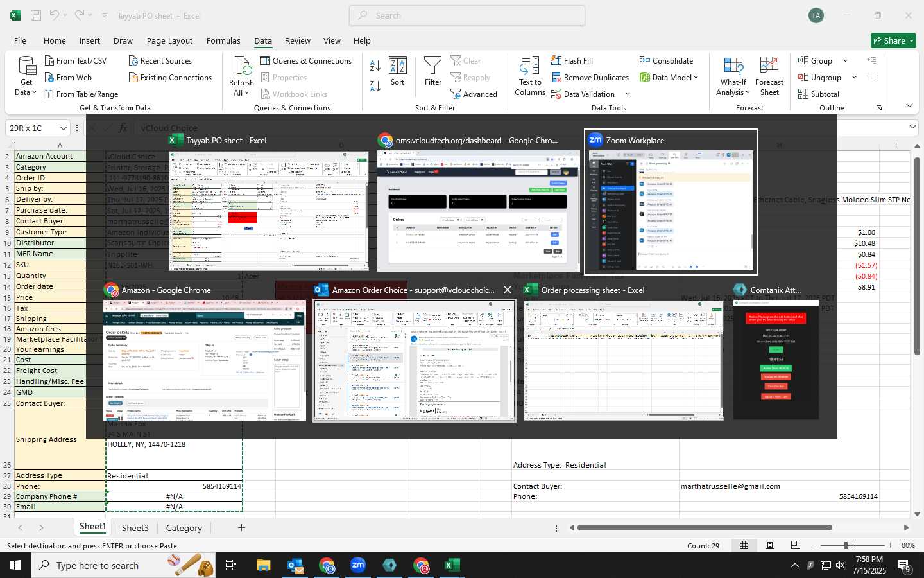This screenshot has width=924, height=578.
Task: Click the Group button
Action: pos(815,60)
